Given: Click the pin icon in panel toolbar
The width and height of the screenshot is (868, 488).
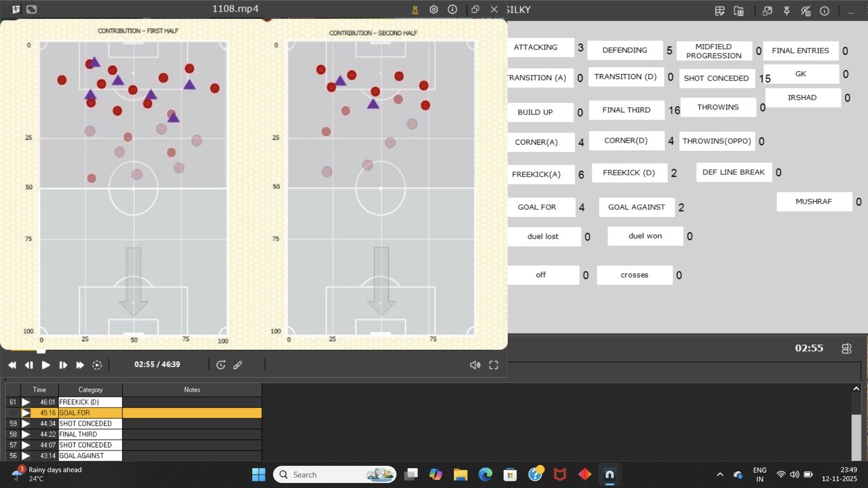Looking at the screenshot, I should tap(787, 11).
